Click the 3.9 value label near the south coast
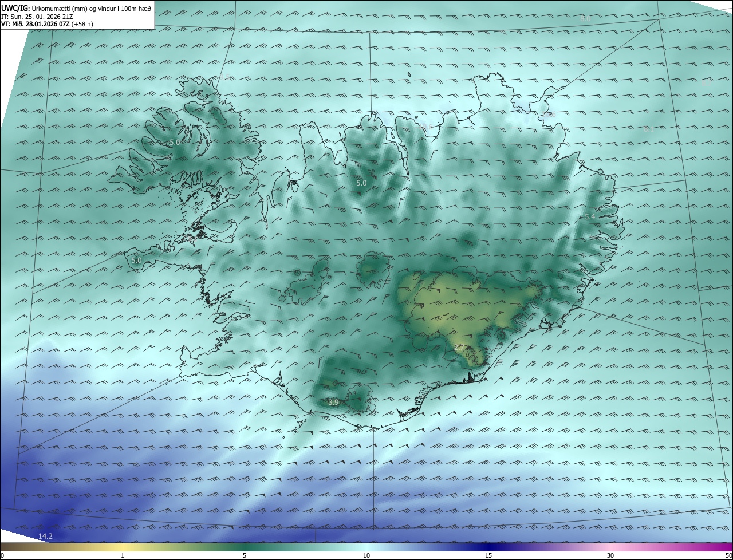Screen dimensions: 733x560 (x=334, y=403)
